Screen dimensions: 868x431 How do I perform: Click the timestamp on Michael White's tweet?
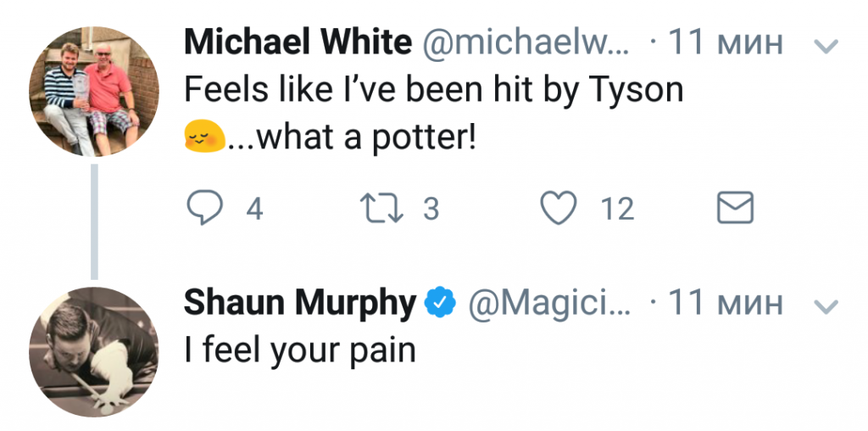pyautogui.click(x=726, y=42)
